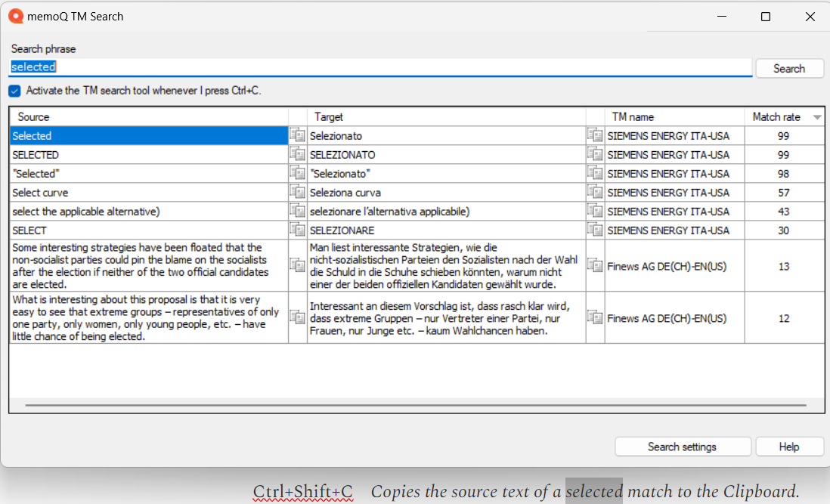Click the Help button
This screenshot has height=504, width=830.
789,447
